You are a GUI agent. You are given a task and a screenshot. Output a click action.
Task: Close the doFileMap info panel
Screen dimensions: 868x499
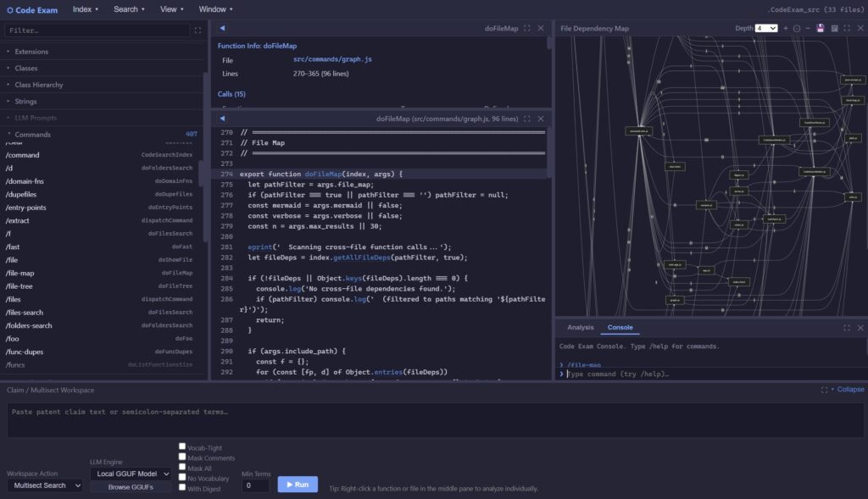pos(541,28)
